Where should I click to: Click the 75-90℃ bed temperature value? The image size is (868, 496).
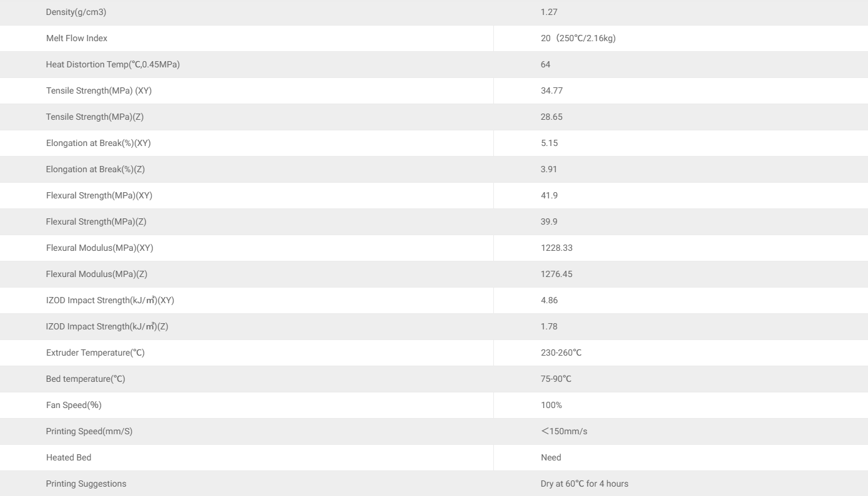coord(556,379)
